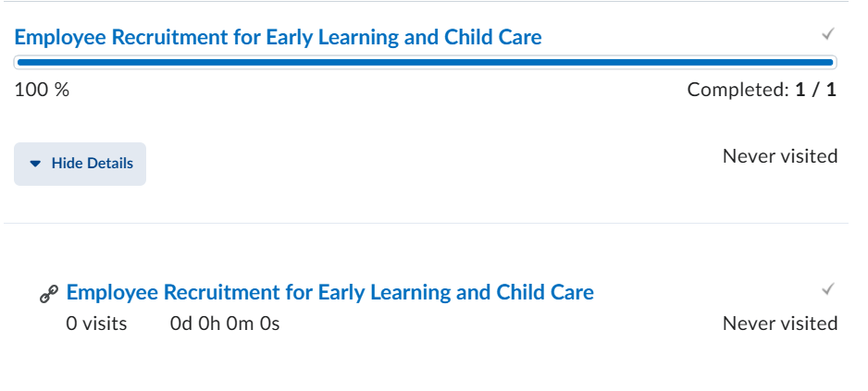Collapse the module with Hide Details button

pyautogui.click(x=80, y=164)
